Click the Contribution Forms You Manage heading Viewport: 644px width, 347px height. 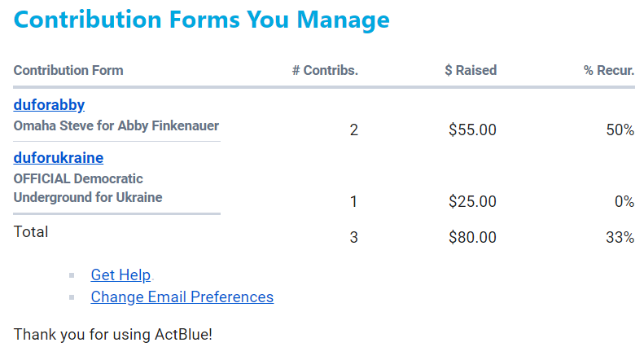point(202,20)
